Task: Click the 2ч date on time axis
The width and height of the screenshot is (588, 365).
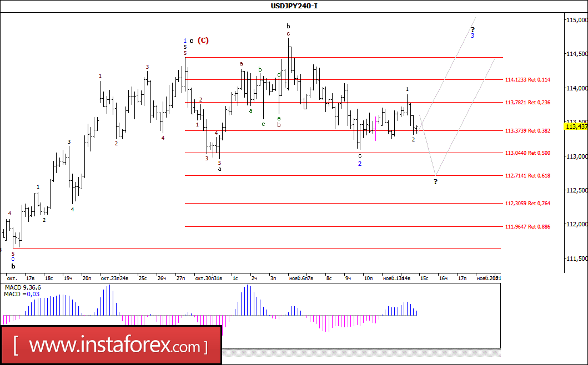Action: pyautogui.click(x=254, y=278)
